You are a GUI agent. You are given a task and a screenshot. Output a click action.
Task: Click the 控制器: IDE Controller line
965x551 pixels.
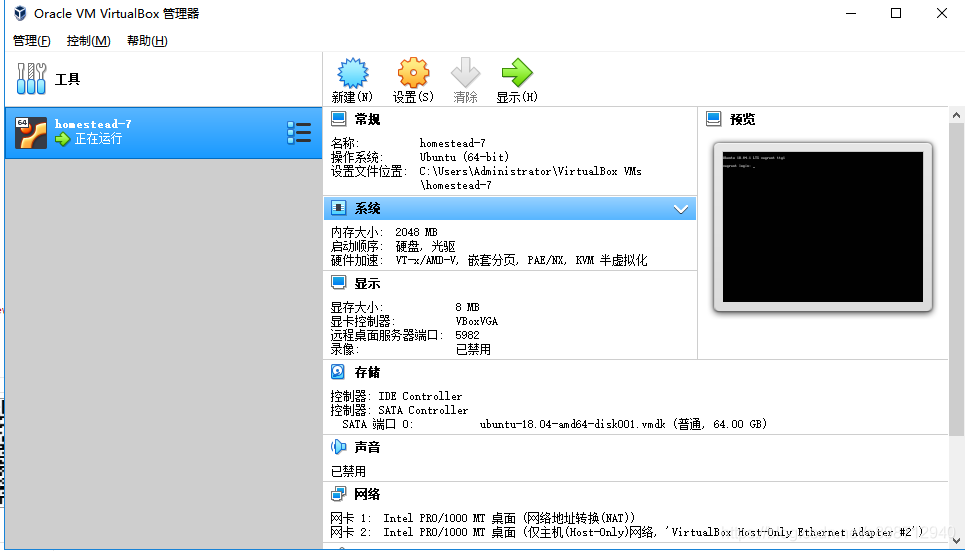[x=396, y=396]
